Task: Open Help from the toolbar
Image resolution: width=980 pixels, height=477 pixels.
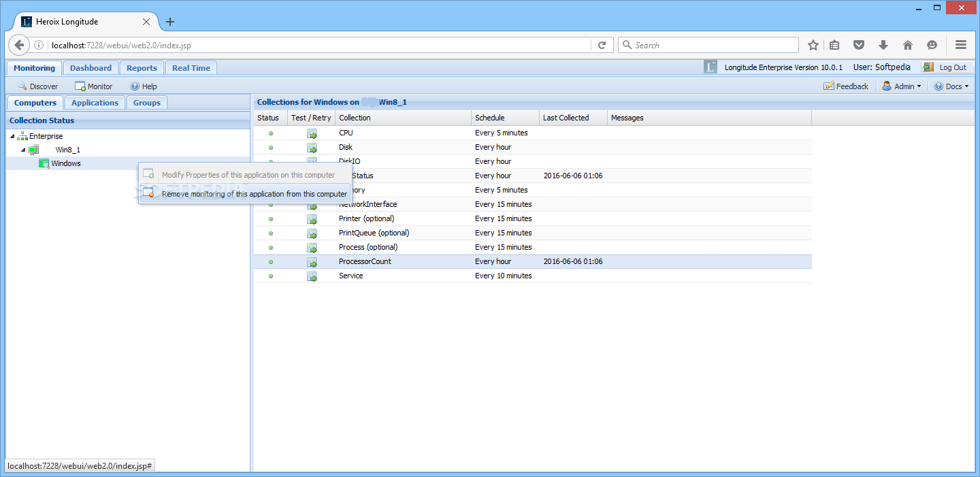Action: 144,86
